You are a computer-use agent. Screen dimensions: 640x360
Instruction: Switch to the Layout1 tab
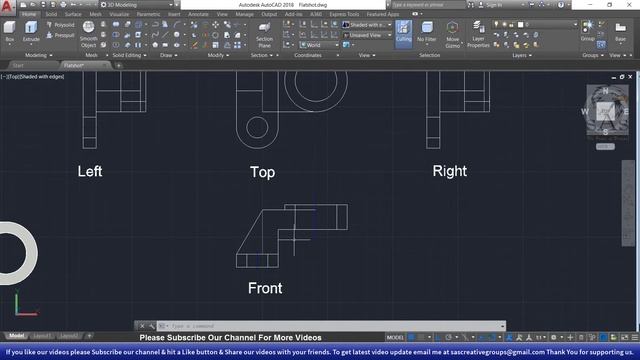click(42, 336)
